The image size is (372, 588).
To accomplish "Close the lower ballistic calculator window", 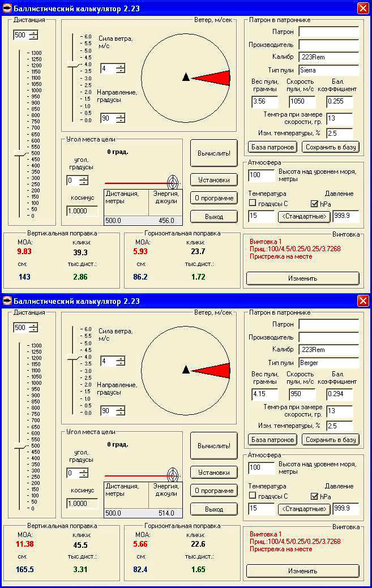I will click(363, 301).
